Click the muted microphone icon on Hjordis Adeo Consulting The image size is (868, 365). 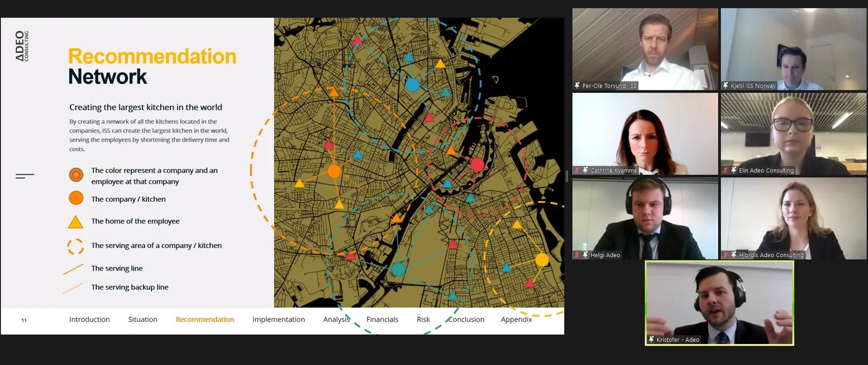[x=726, y=255]
